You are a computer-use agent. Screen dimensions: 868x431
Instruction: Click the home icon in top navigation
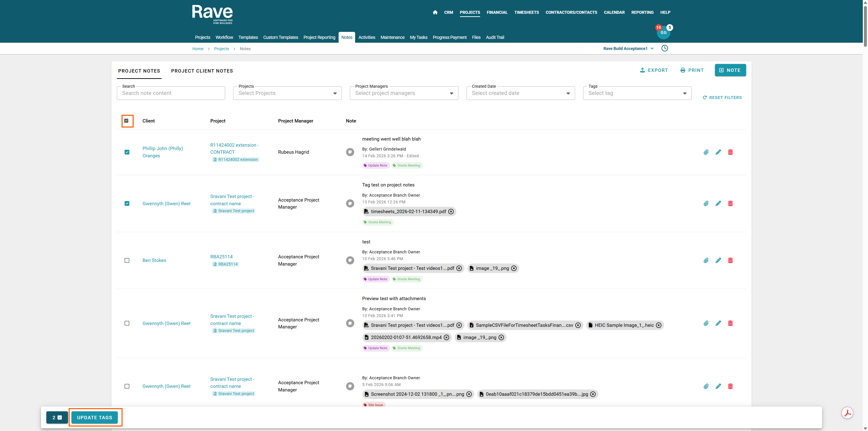[435, 12]
